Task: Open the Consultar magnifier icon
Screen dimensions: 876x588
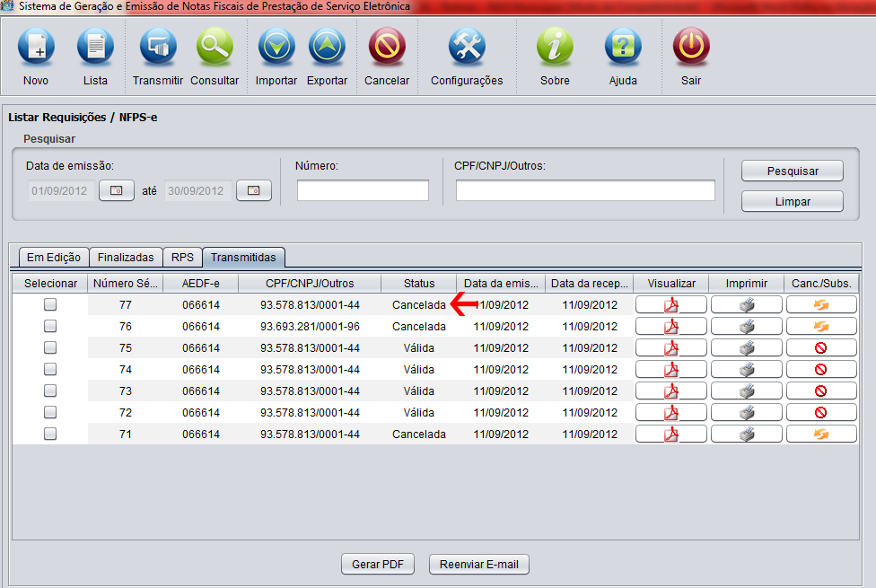Action: click(215, 47)
